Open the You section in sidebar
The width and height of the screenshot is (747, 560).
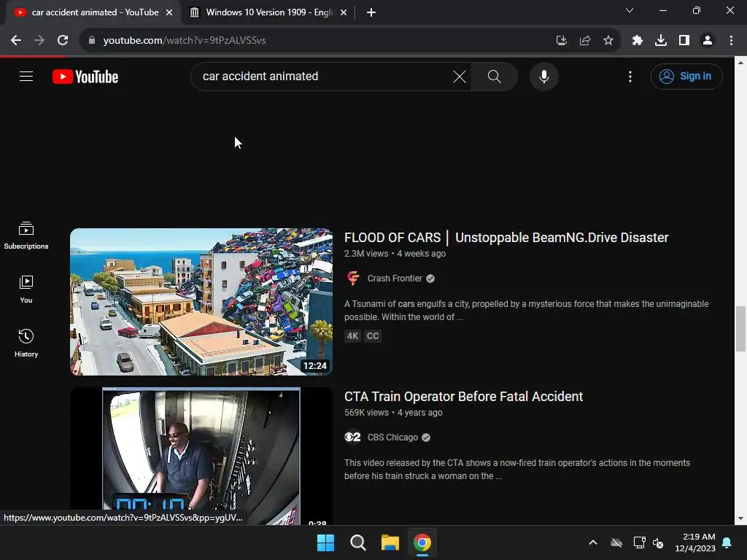click(26, 289)
